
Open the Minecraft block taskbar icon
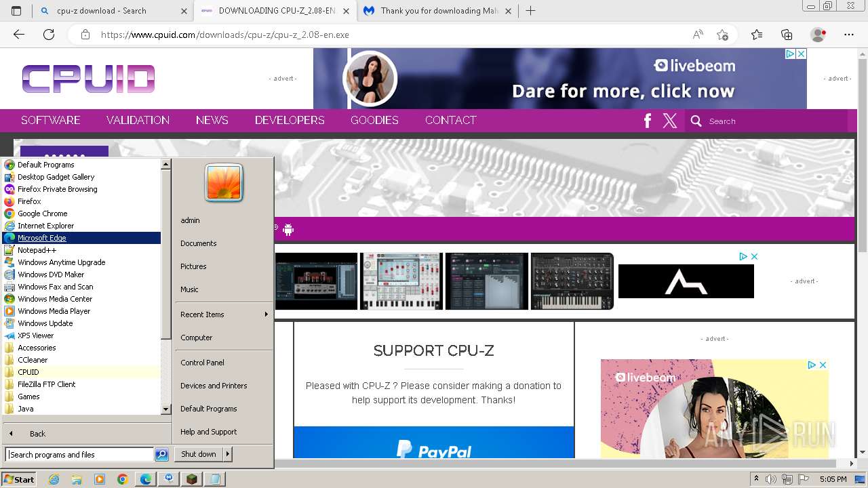192,479
